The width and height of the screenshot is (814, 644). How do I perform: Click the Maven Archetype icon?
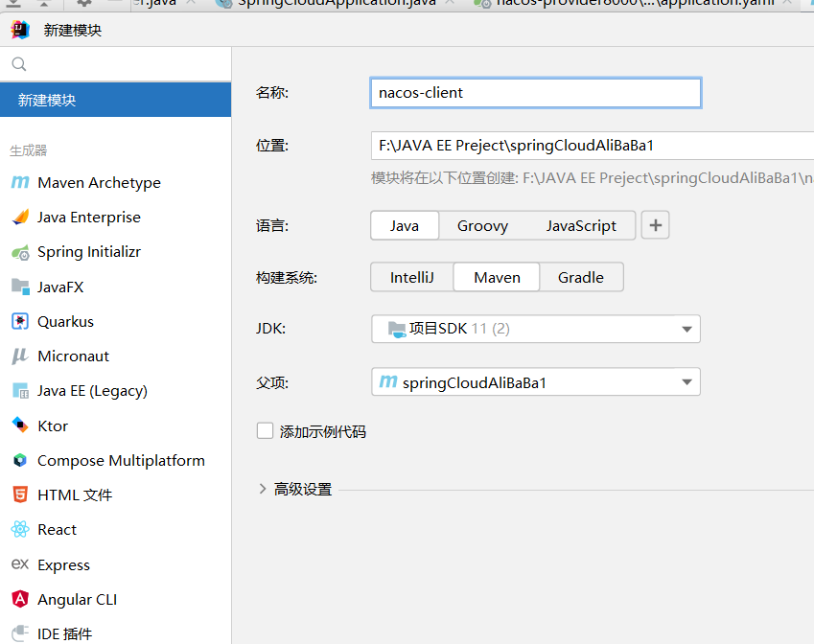(x=20, y=183)
